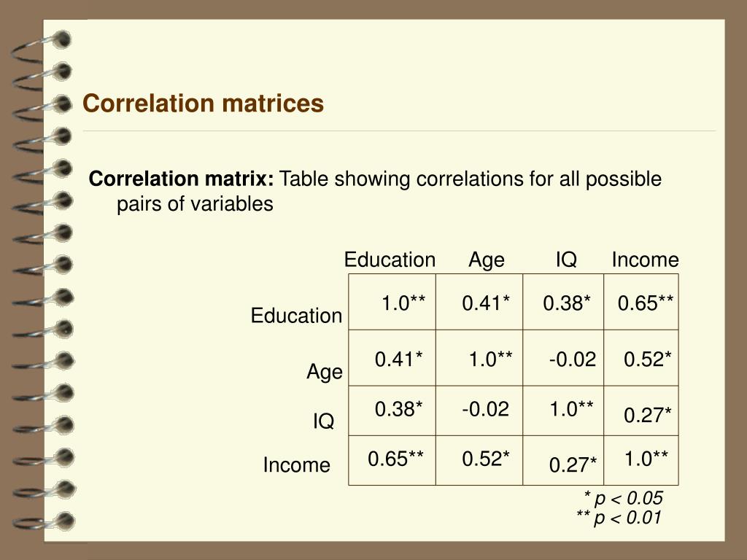Click the Age row label
Viewport: 747px width, 560px height.
(x=325, y=372)
